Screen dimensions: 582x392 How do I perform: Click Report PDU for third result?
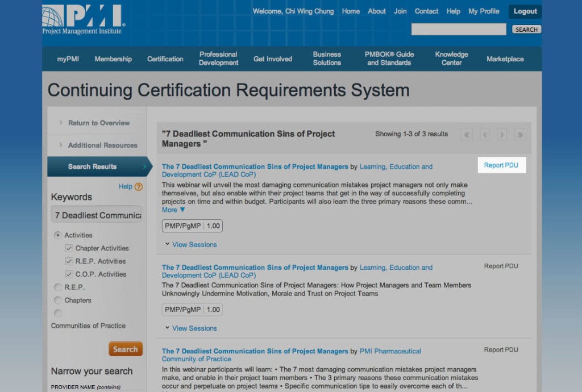point(501,350)
